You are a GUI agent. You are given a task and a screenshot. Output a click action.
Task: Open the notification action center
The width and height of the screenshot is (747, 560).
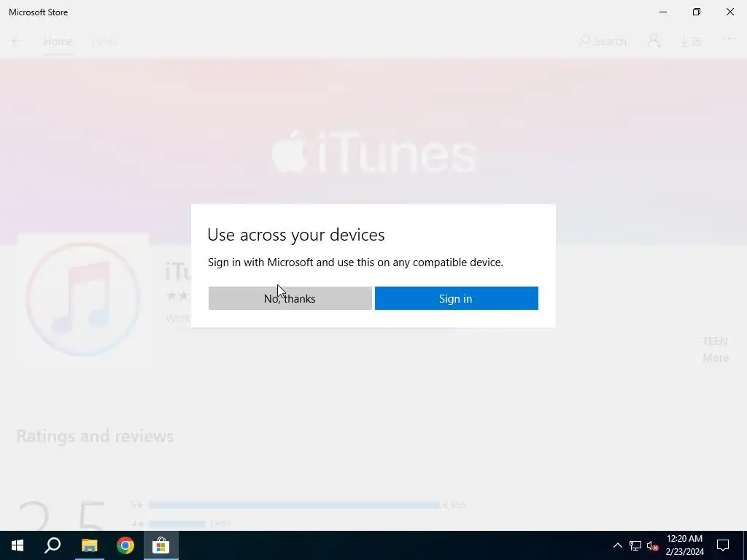(x=723, y=545)
